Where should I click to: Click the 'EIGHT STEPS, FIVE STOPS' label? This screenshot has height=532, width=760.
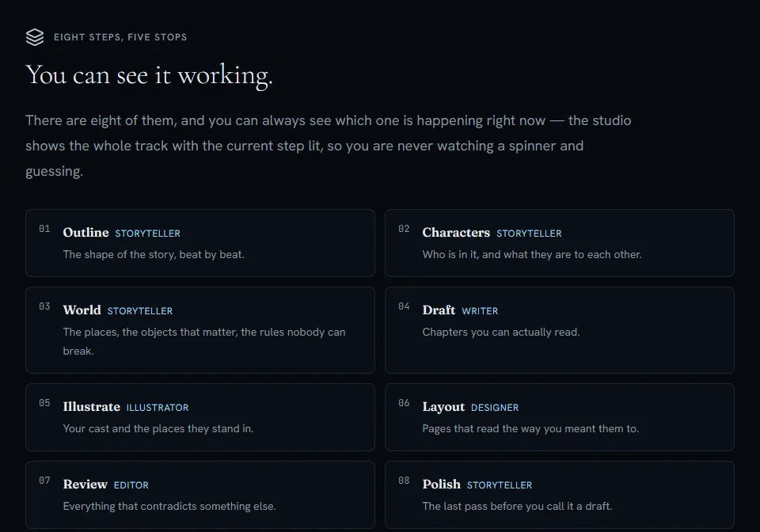pyautogui.click(x=120, y=37)
